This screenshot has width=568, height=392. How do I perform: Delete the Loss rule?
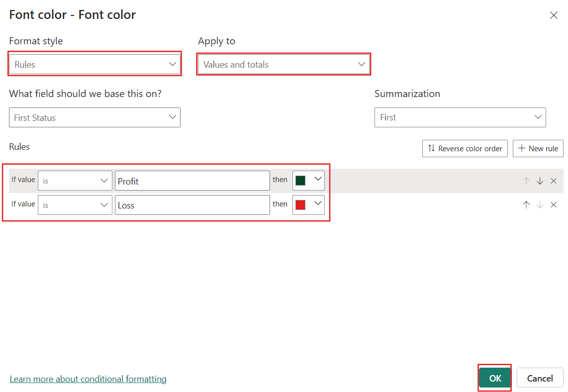(x=554, y=204)
